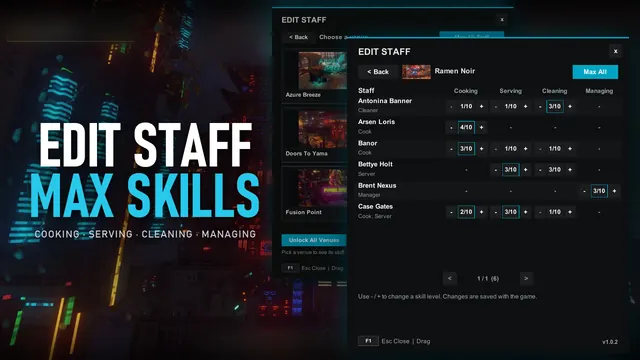Select Arsen Loris staff name
This screenshot has width=640, height=360.
376,122
